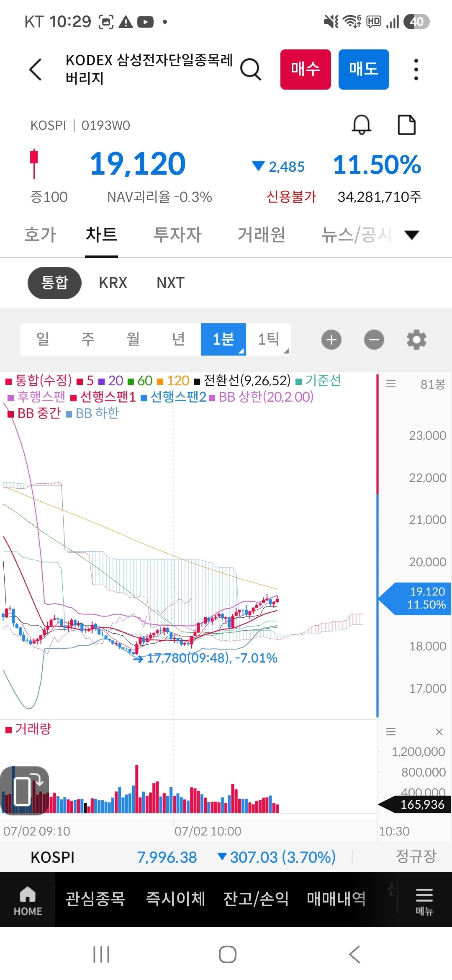Switch to the 호가 tab
The width and height of the screenshot is (452, 980).
point(40,235)
